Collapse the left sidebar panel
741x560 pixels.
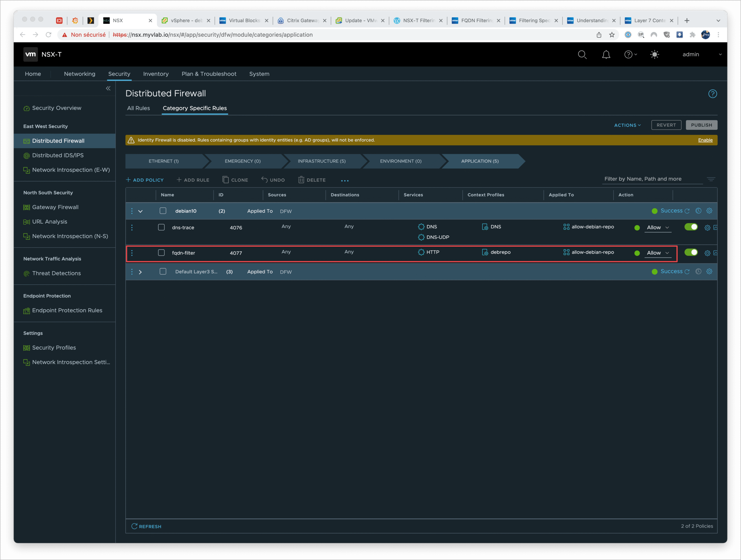[108, 89]
